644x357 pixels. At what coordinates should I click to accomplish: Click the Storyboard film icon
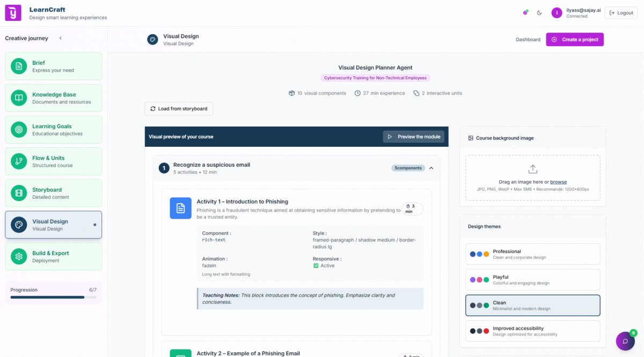(x=19, y=193)
